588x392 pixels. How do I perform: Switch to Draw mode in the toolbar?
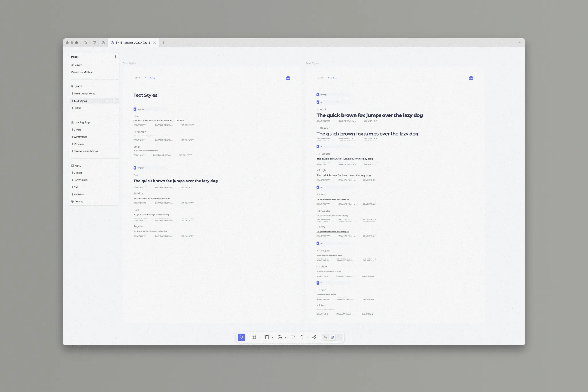325,337
